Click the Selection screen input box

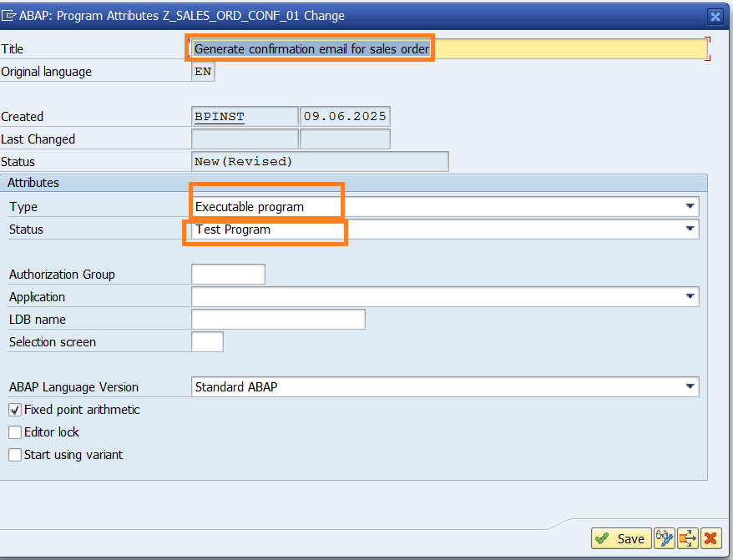pyautogui.click(x=207, y=341)
